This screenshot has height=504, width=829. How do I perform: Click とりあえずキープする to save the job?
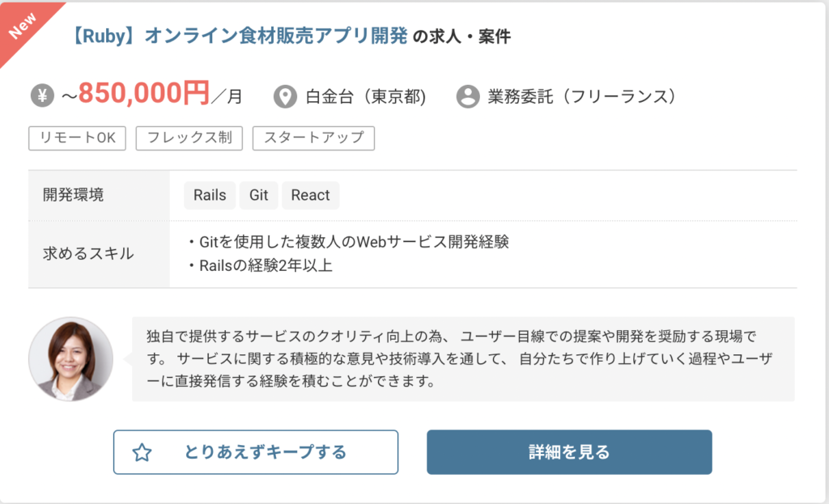pyautogui.click(x=255, y=453)
